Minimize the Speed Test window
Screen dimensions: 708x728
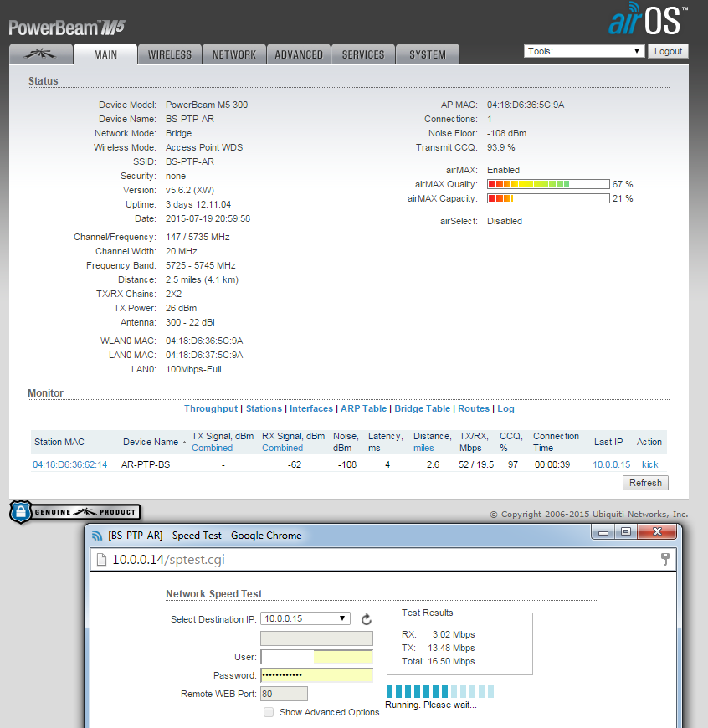point(603,532)
